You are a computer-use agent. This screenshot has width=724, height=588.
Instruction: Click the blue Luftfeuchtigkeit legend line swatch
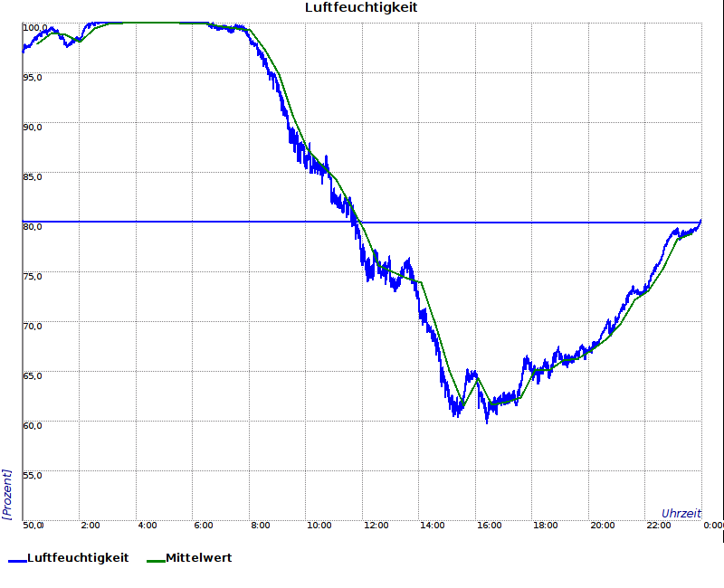point(16,559)
